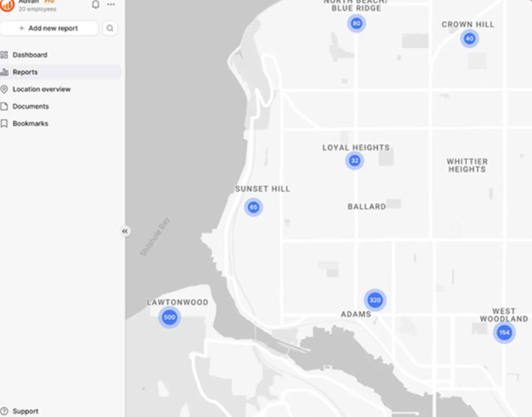Collapse the sidebar with double-chevron button
532x417 pixels.
[125, 231]
